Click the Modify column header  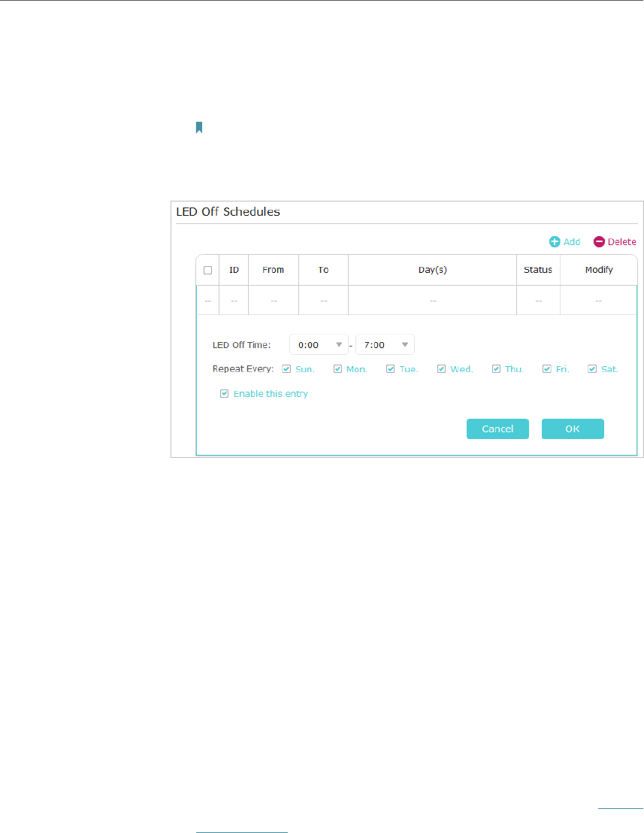(x=599, y=270)
